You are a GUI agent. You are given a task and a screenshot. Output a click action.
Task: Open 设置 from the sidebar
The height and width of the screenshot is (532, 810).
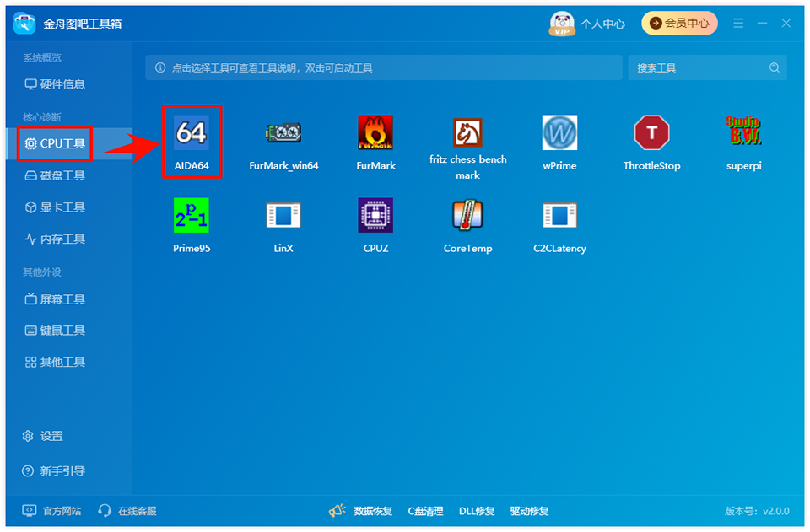[42, 437]
